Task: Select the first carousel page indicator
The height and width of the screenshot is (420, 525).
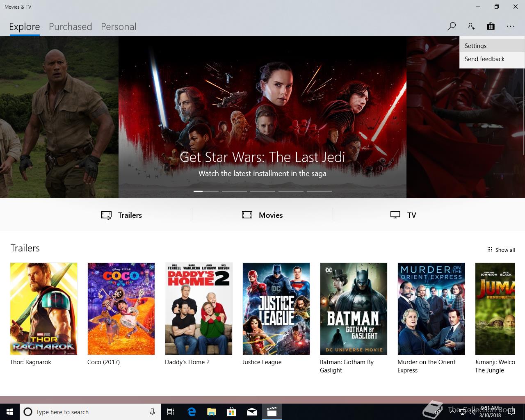Action: [x=206, y=191]
